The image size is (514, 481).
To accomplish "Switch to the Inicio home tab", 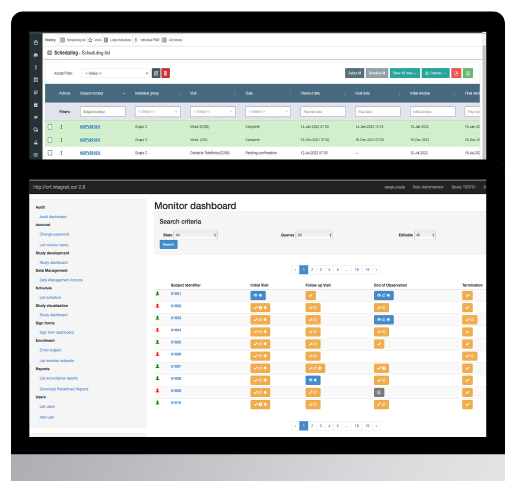I will pos(95,40).
